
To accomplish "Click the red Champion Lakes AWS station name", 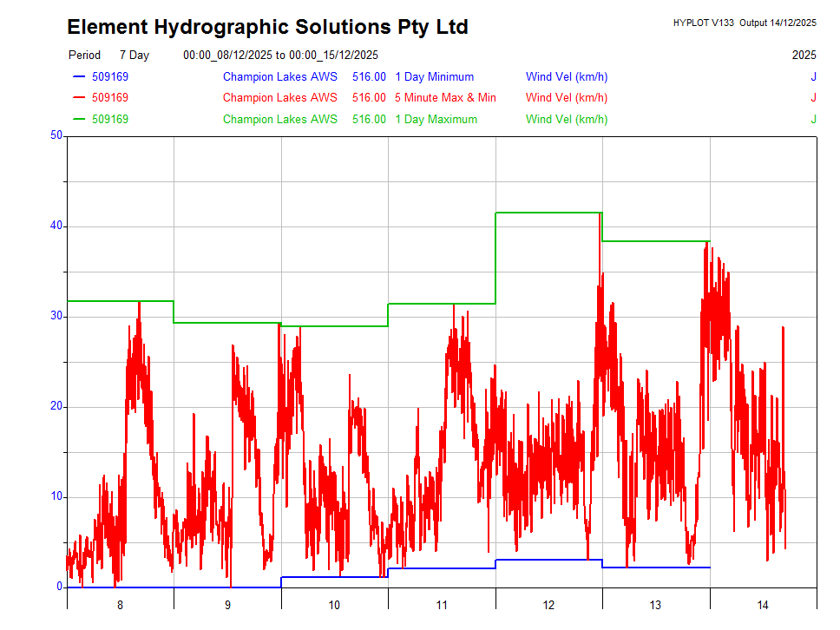I will pyautogui.click(x=279, y=98).
